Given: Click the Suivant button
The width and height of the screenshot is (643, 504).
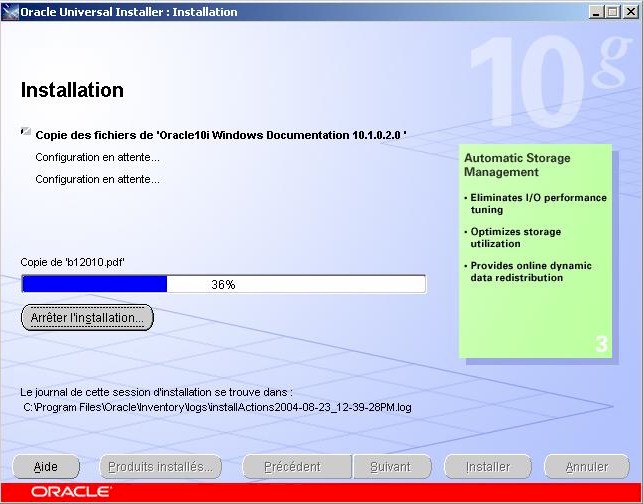Looking at the screenshot, I should click(391, 467).
